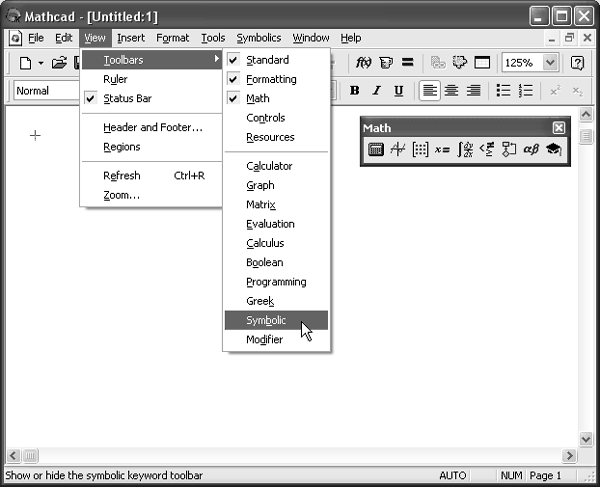The width and height of the screenshot is (600, 487).
Task: Click the Calculate equals icon
Action: click(408, 62)
